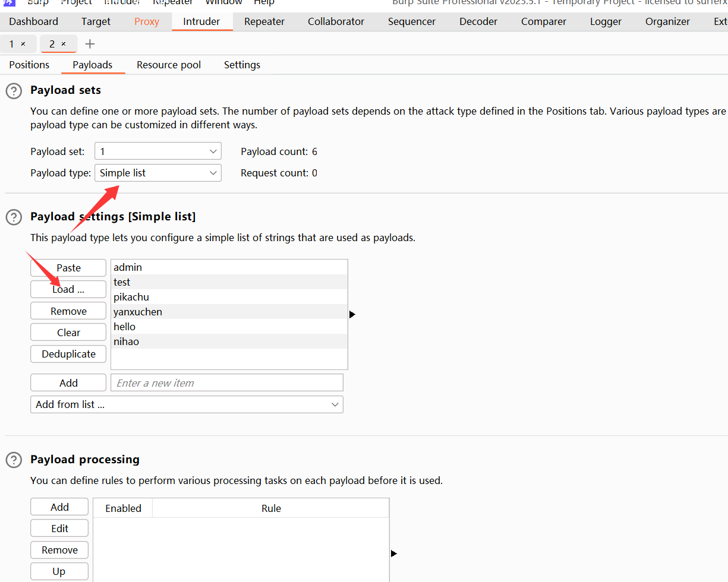Screen dimensions: 728x582
Task: Click Edit in Payload processing
Action: click(59, 529)
